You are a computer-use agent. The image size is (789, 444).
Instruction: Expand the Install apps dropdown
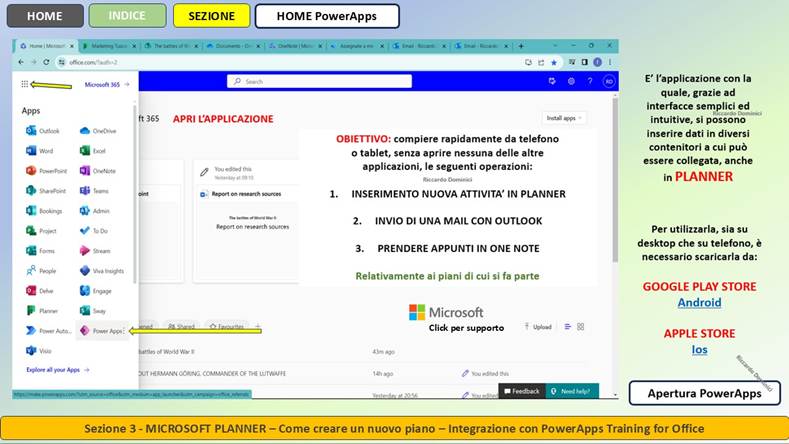coord(564,118)
